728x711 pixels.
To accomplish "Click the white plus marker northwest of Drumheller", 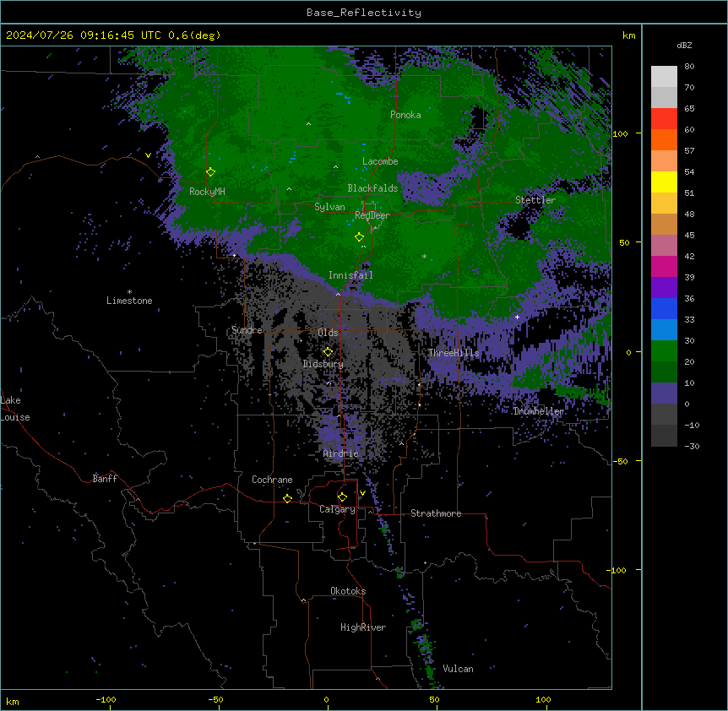I will [517, 317].
